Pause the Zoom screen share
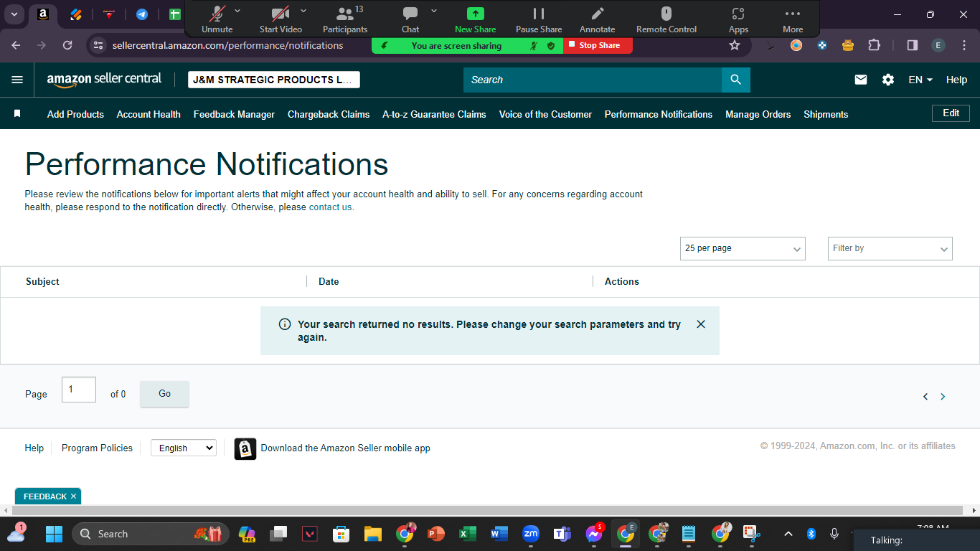Viewport: 980px width, 551px height. click(539, 19)
